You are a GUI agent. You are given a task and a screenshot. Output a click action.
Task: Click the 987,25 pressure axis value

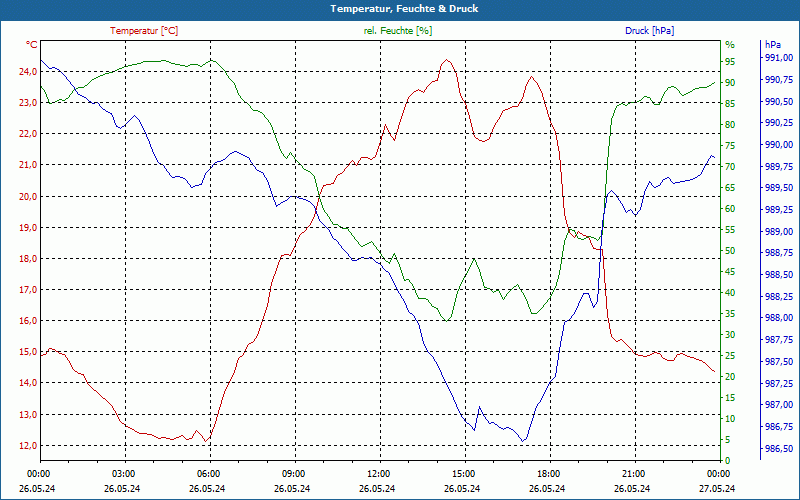click(779, 383)
